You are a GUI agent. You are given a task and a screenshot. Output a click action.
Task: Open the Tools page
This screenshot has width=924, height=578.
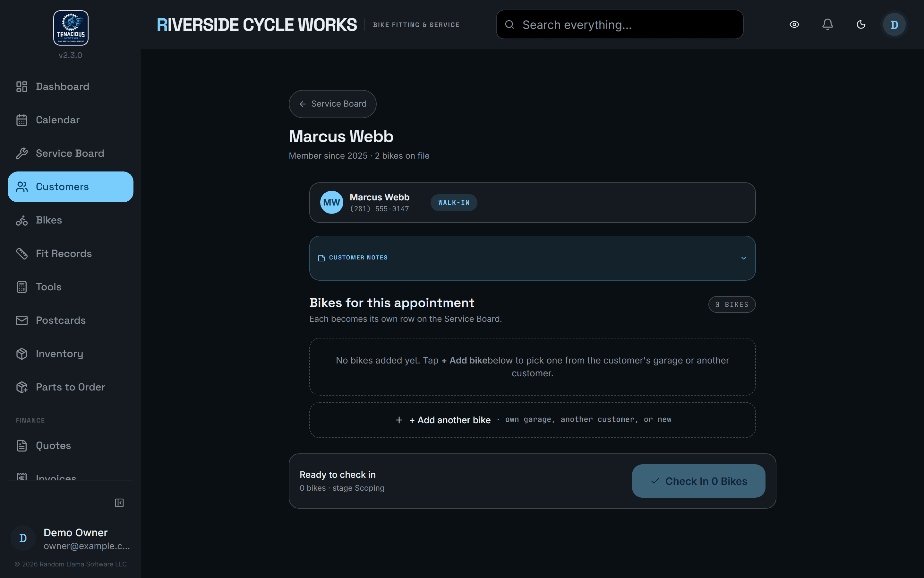(x=71, y=287)
